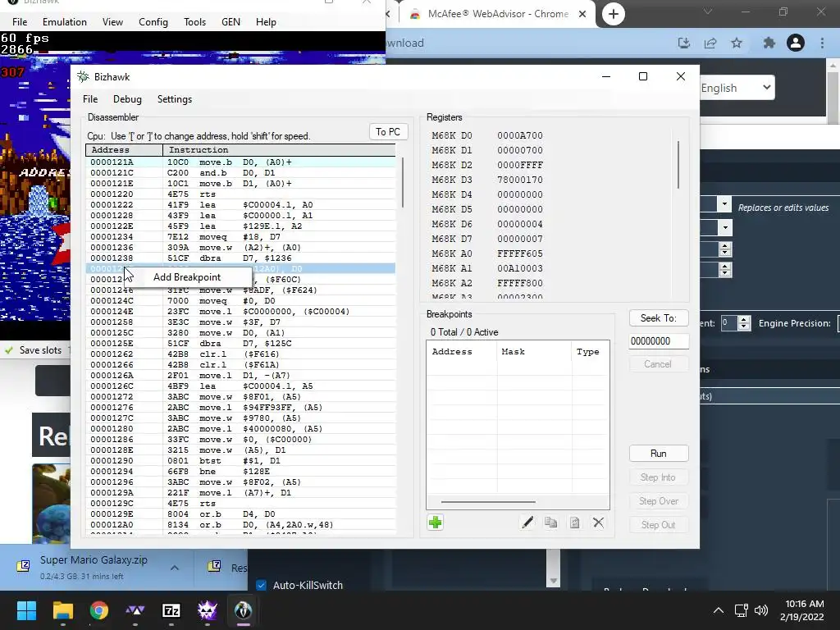Click the Type column header in Breakpoints
840x630 pixels.
(x=591, y=352)
